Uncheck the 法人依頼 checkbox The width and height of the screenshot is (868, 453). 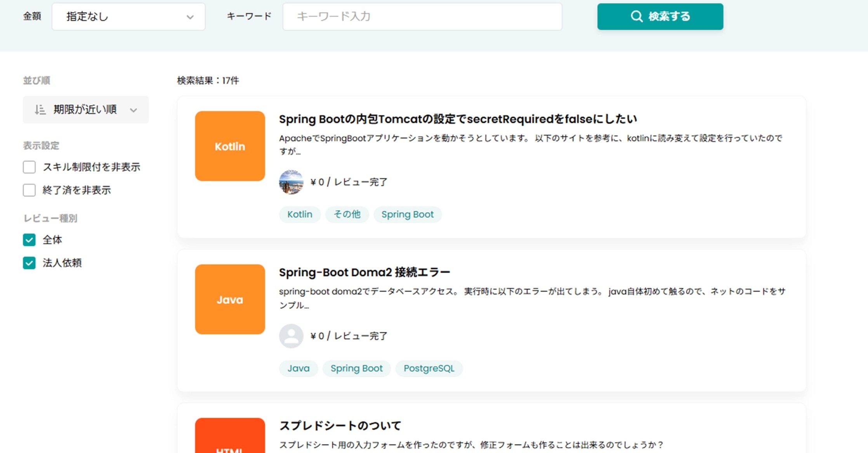pyautogui.click(x=29, y=263)
